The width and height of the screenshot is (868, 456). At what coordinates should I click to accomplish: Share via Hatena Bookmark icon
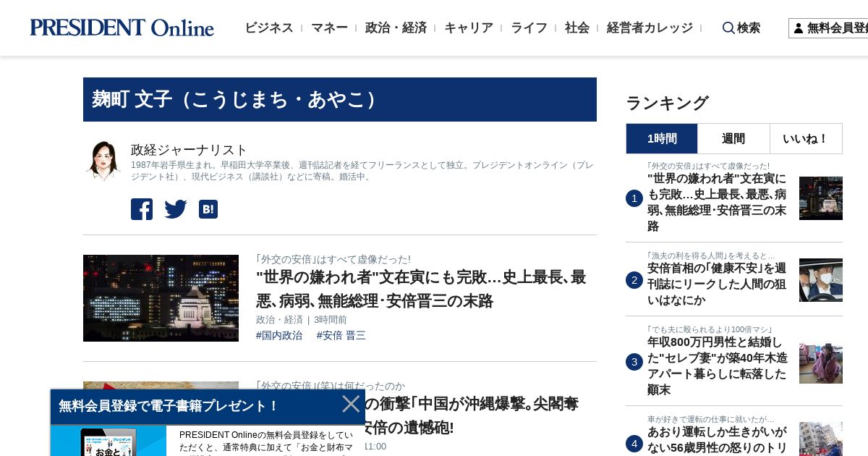click(208, 209)
